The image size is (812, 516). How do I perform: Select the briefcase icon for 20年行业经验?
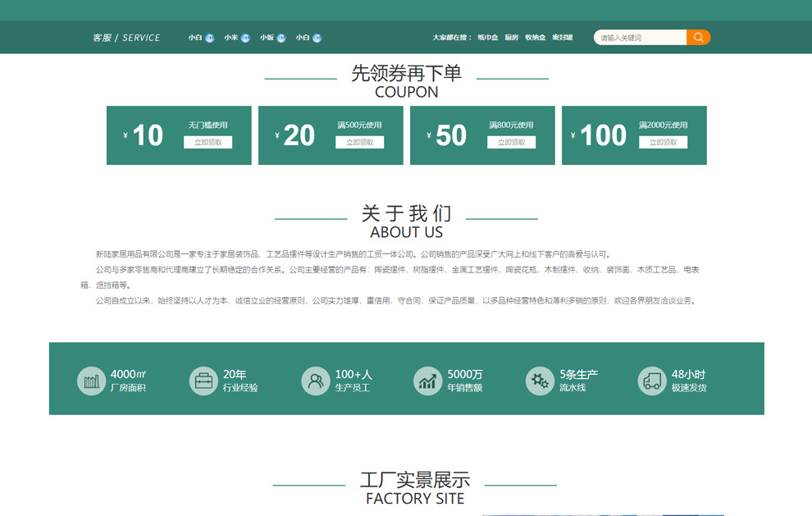pyautogui.click(x=203, y=379)
